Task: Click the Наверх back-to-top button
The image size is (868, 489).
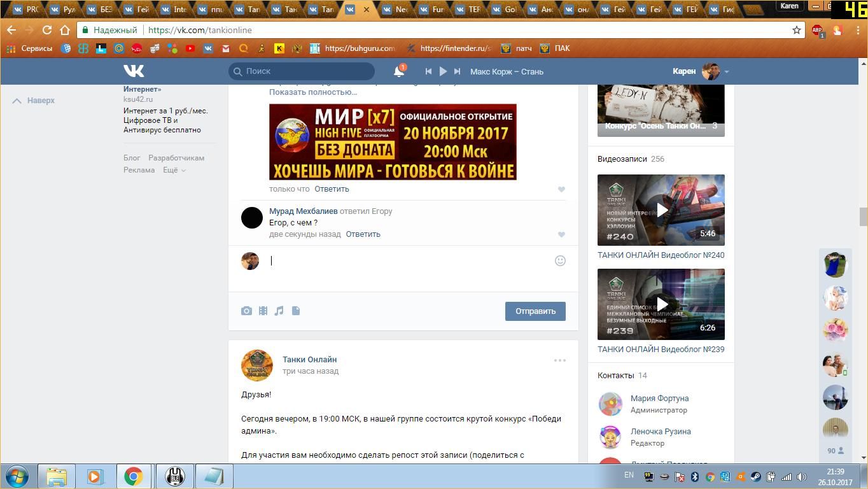Action: pyautogui.click(x=34, y=101)
